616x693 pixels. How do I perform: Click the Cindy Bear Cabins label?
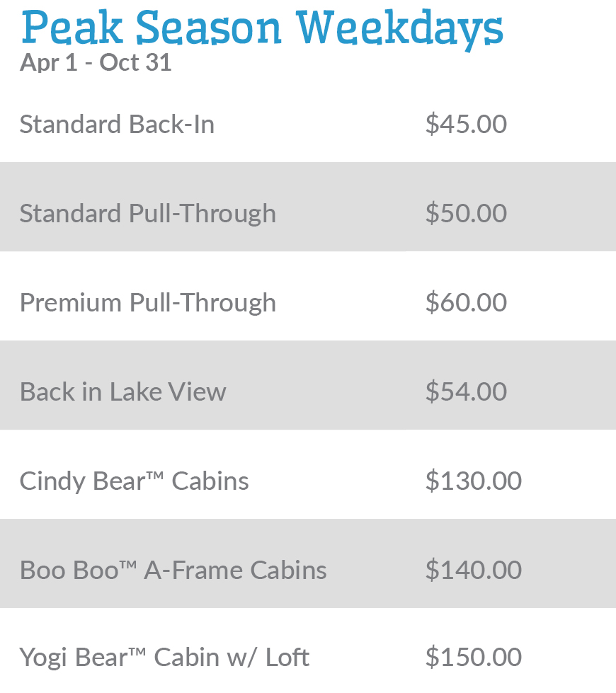point(134,481)
